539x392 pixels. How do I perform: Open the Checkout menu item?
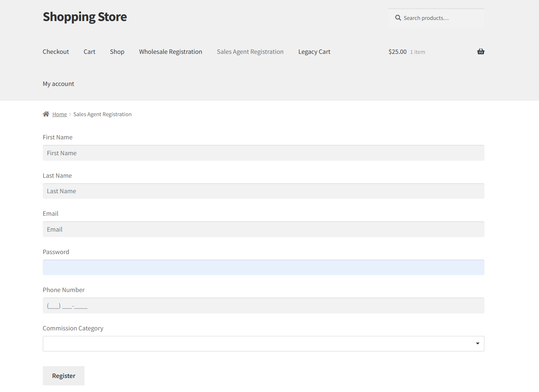(56, 52)
